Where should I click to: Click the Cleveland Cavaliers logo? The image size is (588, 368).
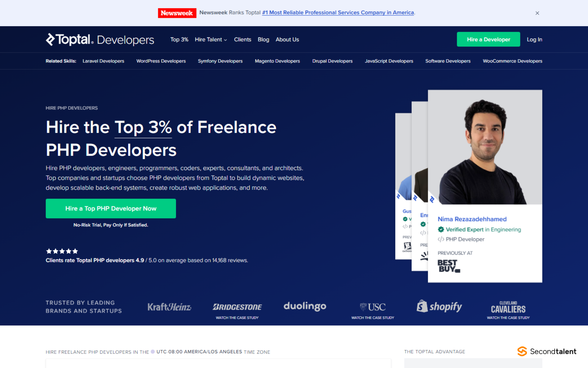(x=508, y=307)
